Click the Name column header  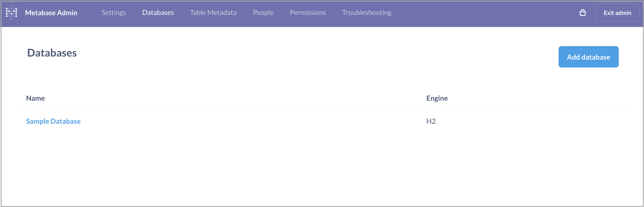pyautogui.click(x=35, y=98)
